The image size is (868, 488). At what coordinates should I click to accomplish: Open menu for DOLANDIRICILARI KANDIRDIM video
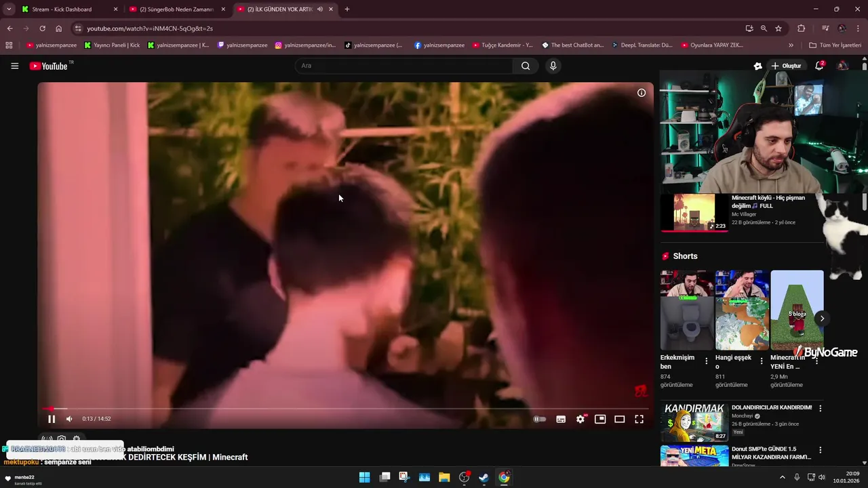[x=821, y=409]
